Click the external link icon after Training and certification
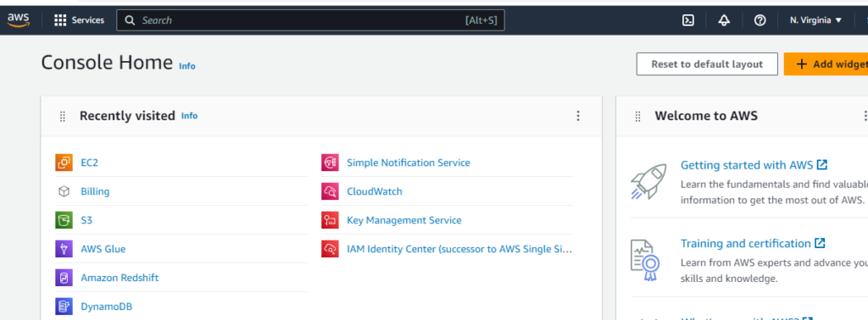Viewport: 868px width, 320px height. coord(820,243)
